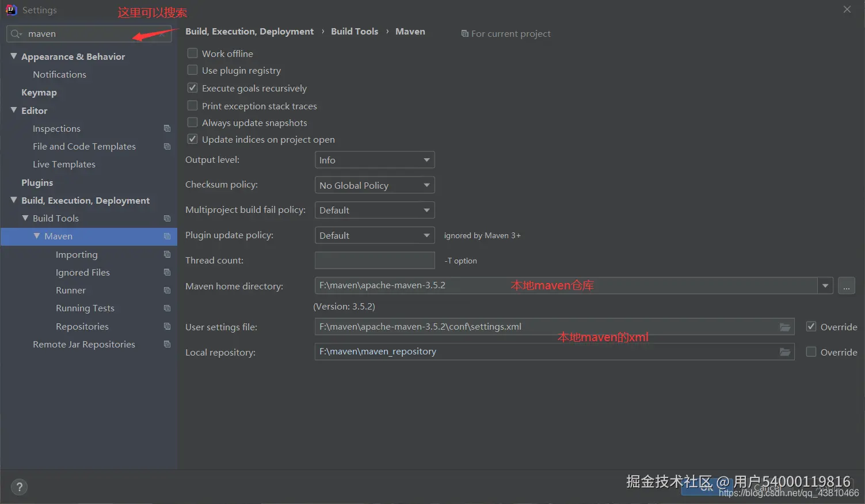Click the User settings file path field
The image size is (865, 504).
coord(554,327)
